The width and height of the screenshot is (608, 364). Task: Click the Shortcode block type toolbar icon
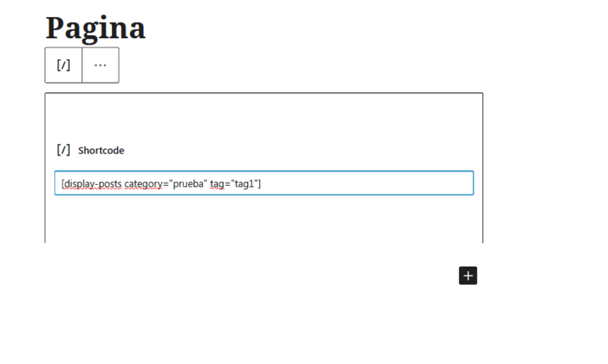[64, 65]
